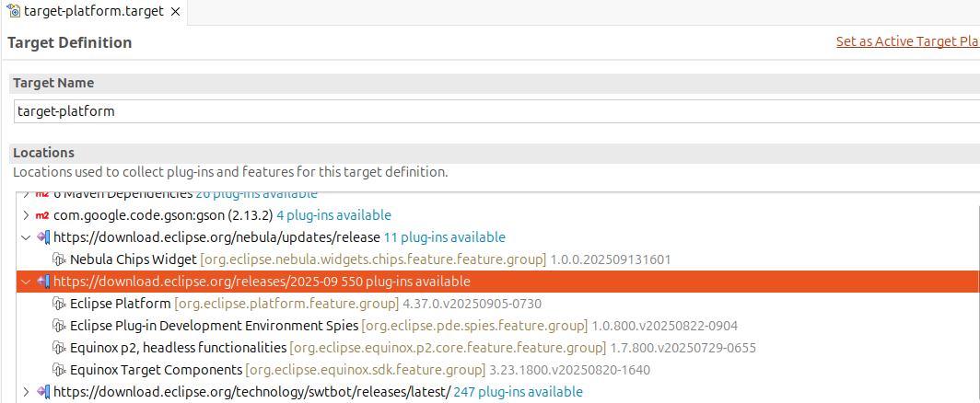Click [org.eclipse.equinox.sdk.feature.group] identifier text
980x403 pixels.
(366, 370)
